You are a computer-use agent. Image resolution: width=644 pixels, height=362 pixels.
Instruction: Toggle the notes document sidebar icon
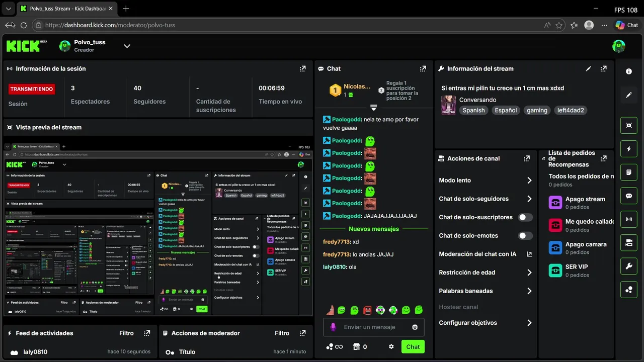click(x=629, y=172)
